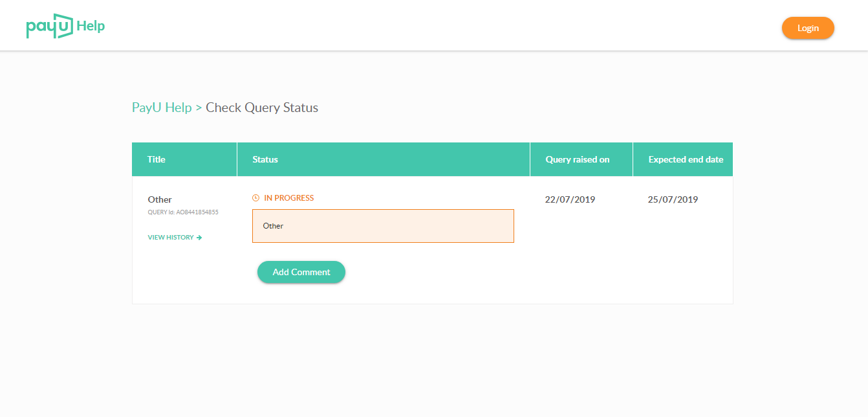Open the PayU Help breadcrumb link
868x417 pixels.
pyautogui.click(x=162, y=107)
